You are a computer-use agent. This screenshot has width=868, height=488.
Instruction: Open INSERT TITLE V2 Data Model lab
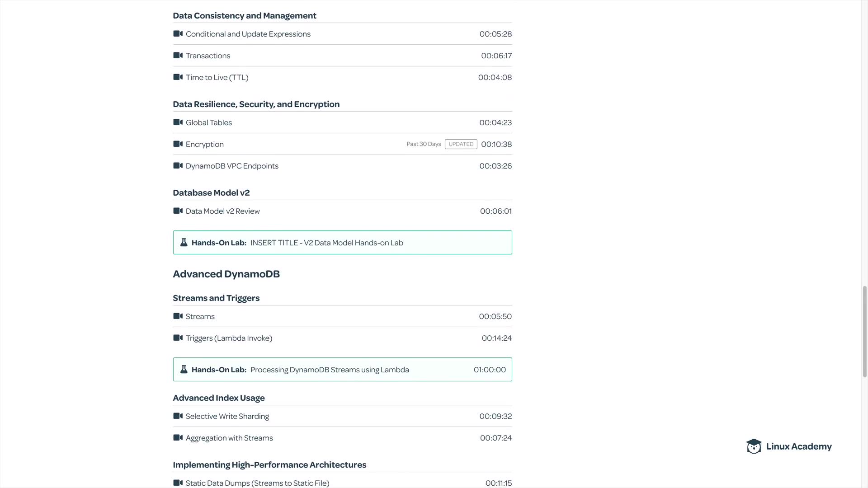pos(326,243)
